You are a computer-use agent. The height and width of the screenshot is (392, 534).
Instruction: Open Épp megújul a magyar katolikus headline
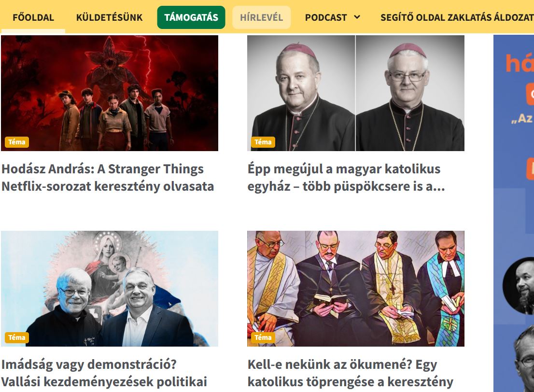[x=346, y=178]
